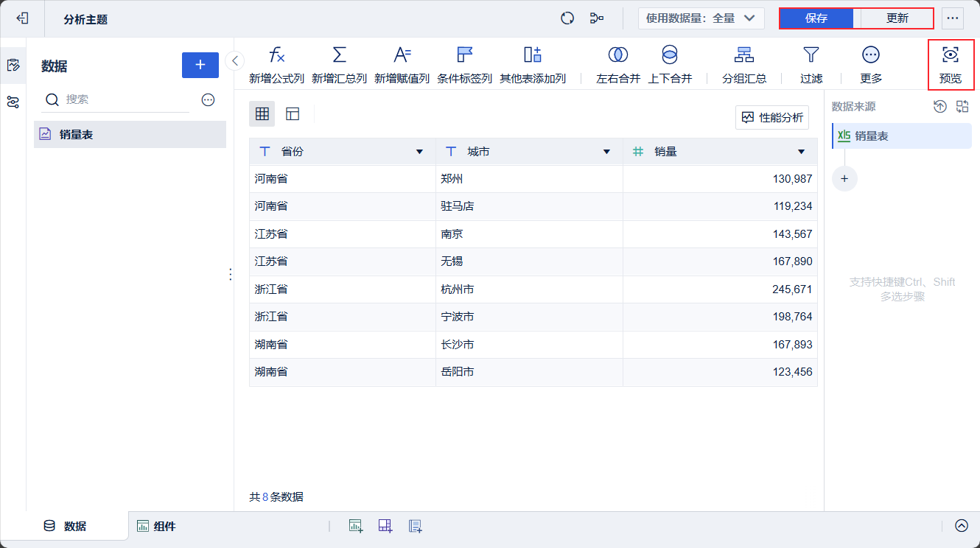Open the 更多 toolbar menu
Viewport: 980px width, 548px height.
click(871, 65)
